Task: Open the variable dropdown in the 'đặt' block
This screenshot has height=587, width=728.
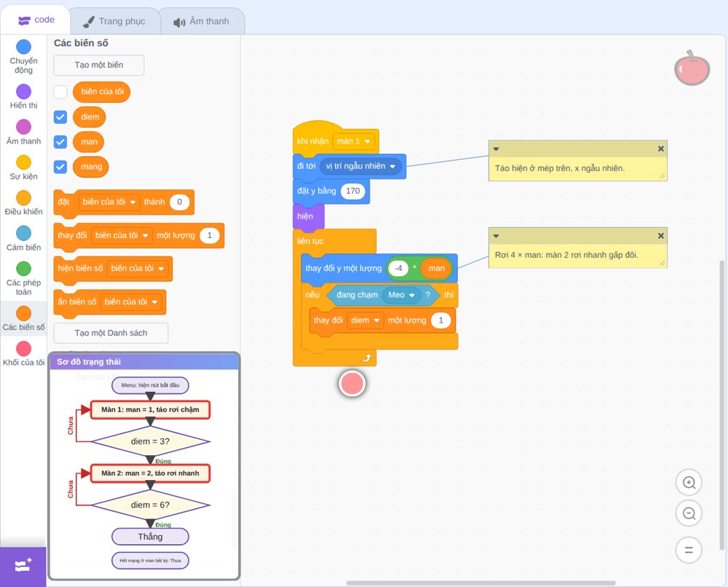Action: click(109, 202)
